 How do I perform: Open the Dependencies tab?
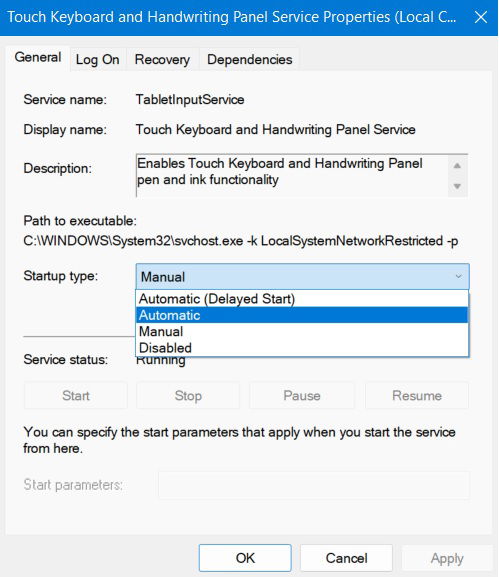click(x=250, y=59)
